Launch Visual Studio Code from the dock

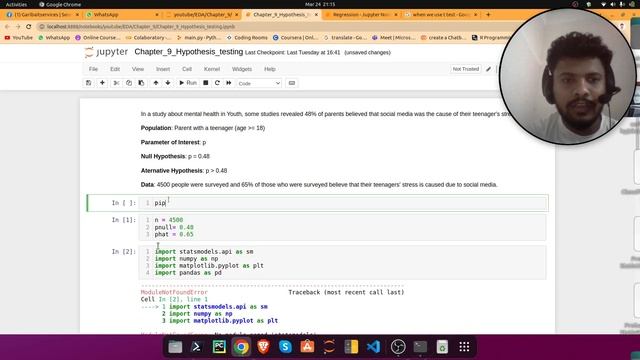pyautogui.click(x=373, y=347)
